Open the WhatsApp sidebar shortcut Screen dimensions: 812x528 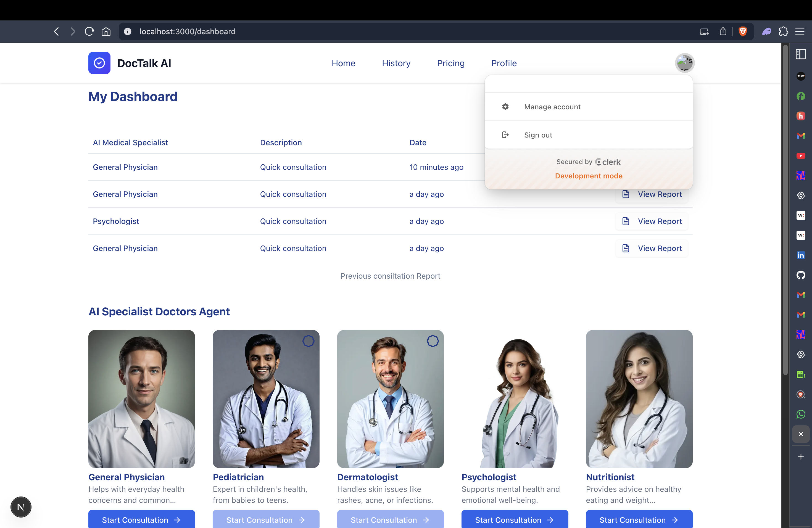click(800, 414)
